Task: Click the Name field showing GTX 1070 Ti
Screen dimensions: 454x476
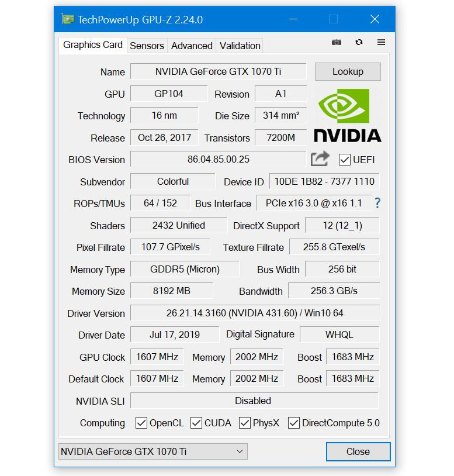Action: pos(219,72)
